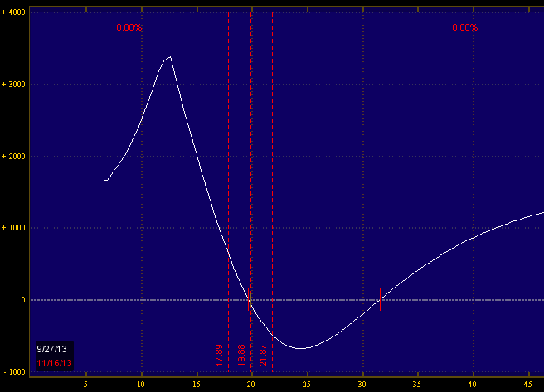544x392 pixels.
Task: Click the left red 0.00% label
Action: 129,27
